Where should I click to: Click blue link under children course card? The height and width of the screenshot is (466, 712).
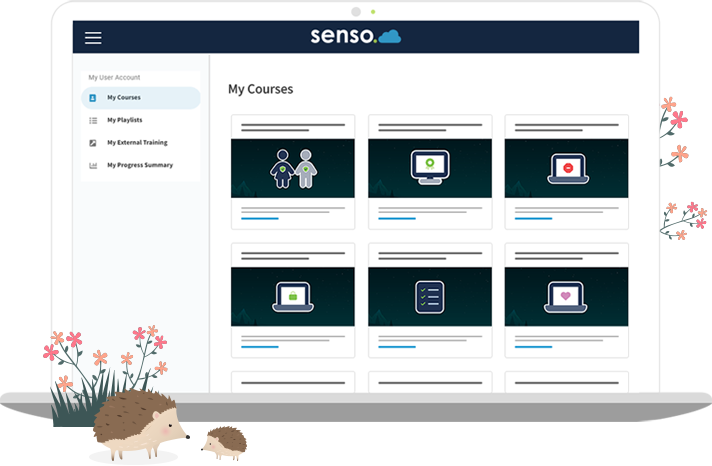[x=260, y=218]
